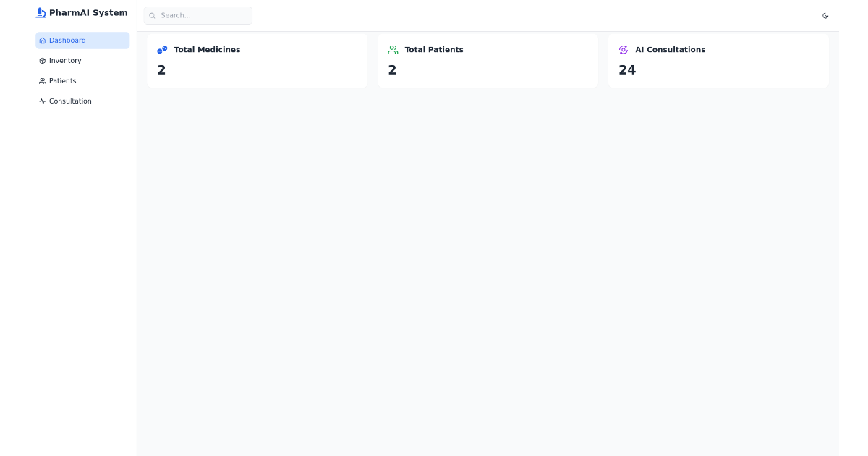Image resolution: width=868 pixels, height=456 pixels.
Task: Select the Inventory box icon
Action: (x=43, y=61)
